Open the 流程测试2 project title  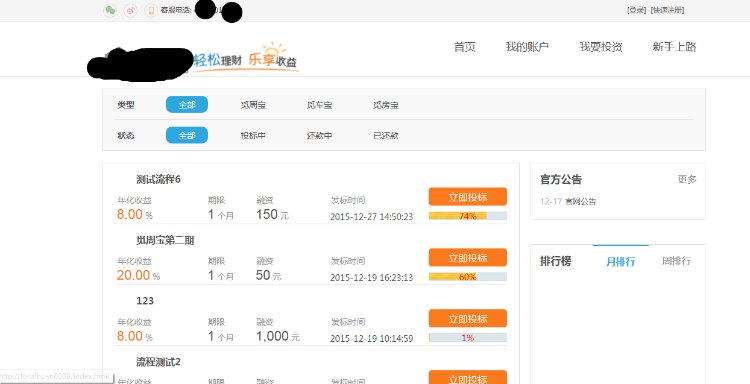pos(158,362)
